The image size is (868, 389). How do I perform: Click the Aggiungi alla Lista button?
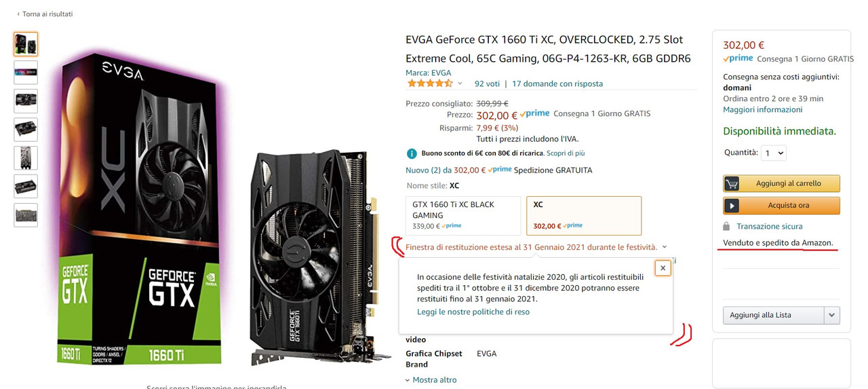coord(774,315)
